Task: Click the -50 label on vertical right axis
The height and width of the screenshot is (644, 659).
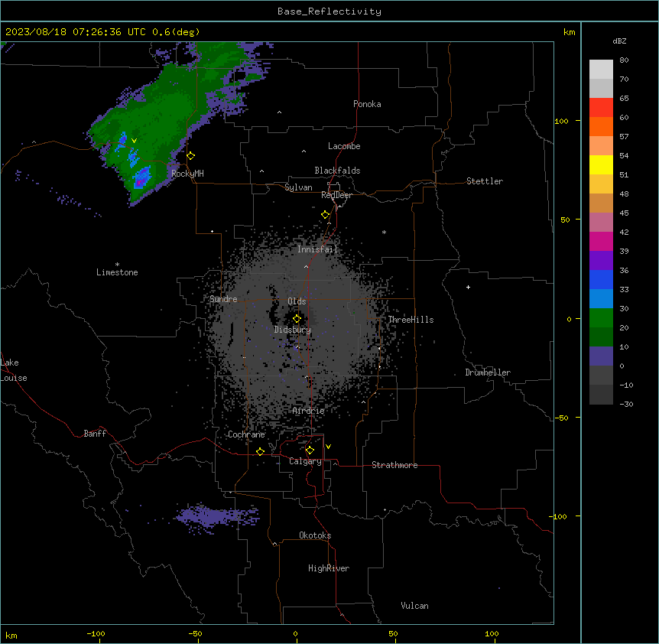Action: 561,418
